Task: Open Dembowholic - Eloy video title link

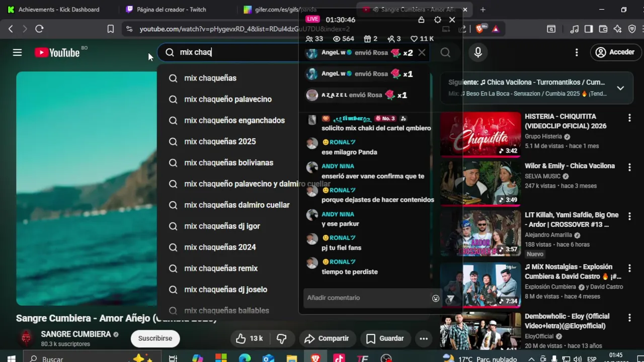Action: pos(567,321)
